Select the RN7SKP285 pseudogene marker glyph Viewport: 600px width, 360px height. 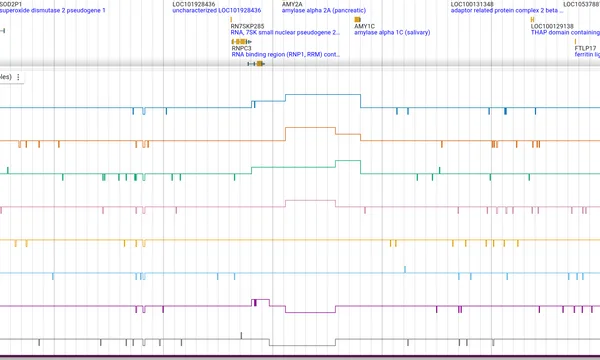pos(231,20)
